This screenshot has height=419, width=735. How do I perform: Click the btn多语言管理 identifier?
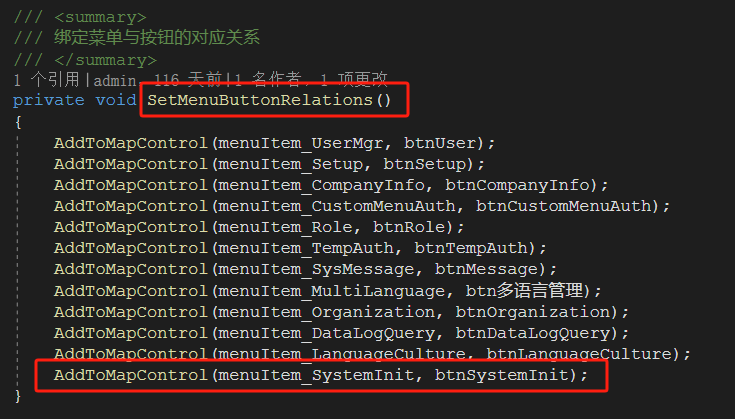click(525, 291)
